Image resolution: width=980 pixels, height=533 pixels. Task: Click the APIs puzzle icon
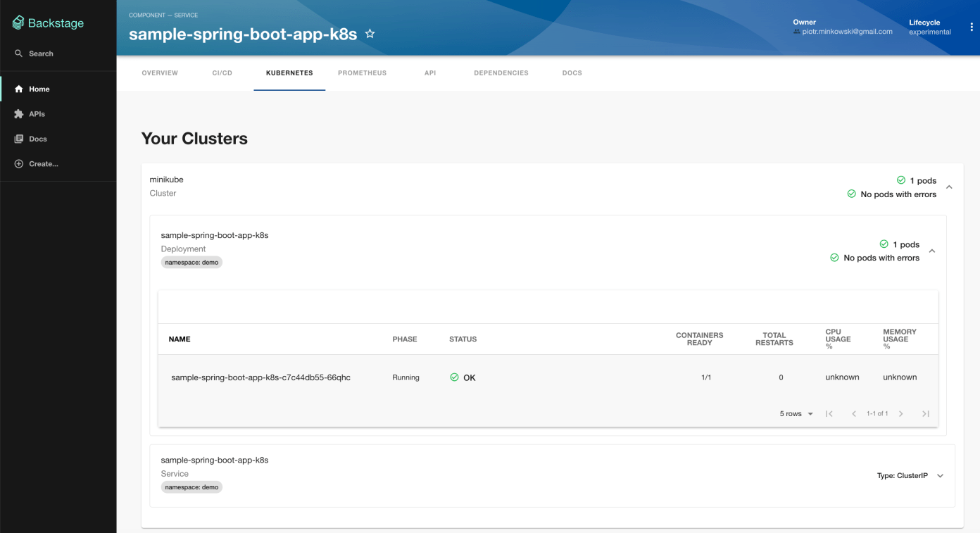coord(19,114)
